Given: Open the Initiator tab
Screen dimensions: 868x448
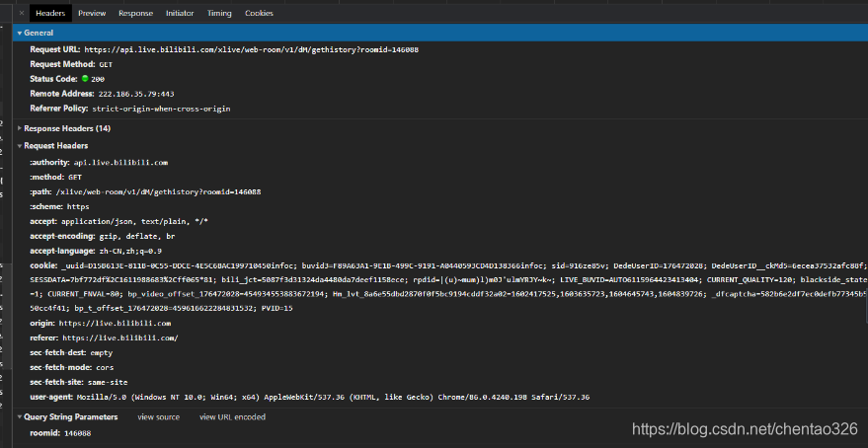Looking at the screenshot, I should [x=180, y=13].
